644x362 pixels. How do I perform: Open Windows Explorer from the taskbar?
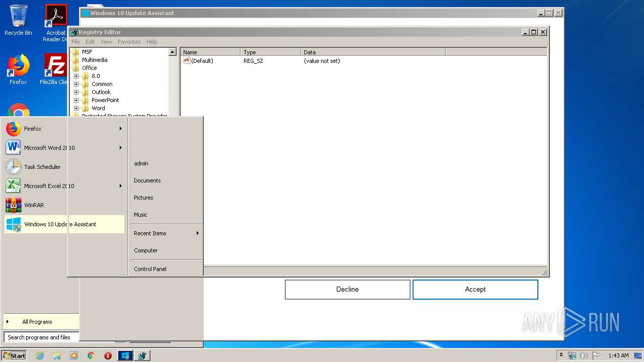click(x=57, y=355)
